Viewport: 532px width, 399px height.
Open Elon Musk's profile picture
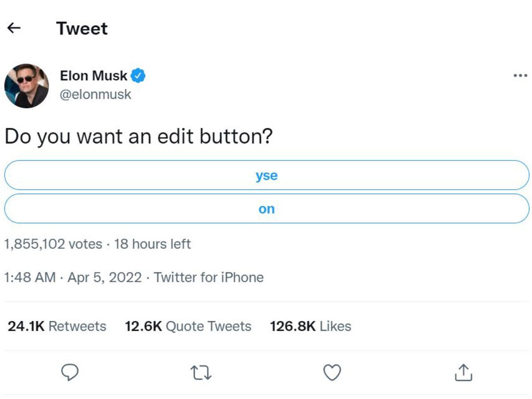pos(27,86)
